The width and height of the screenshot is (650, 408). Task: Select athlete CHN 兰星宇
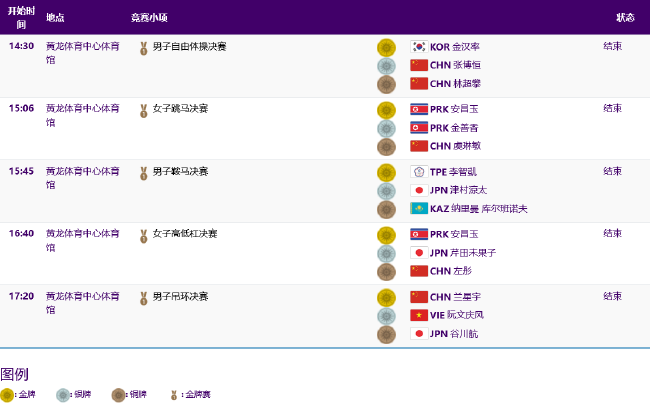(455, 297)
